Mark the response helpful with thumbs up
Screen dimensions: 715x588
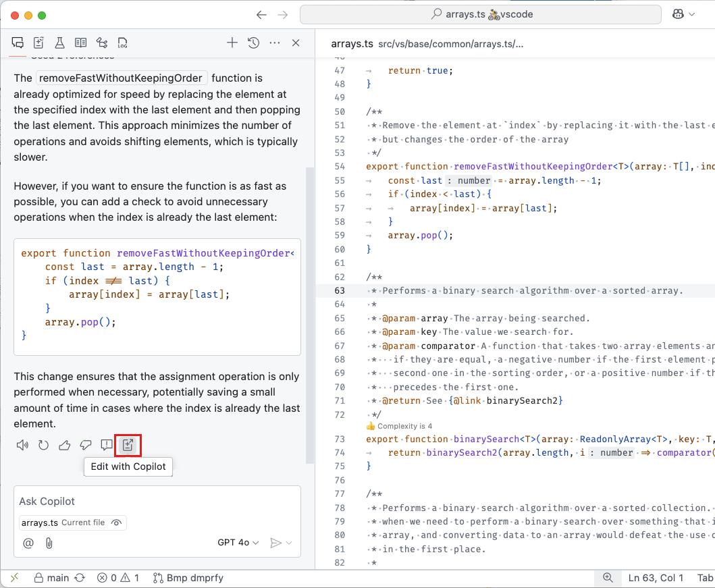[64, 445]
